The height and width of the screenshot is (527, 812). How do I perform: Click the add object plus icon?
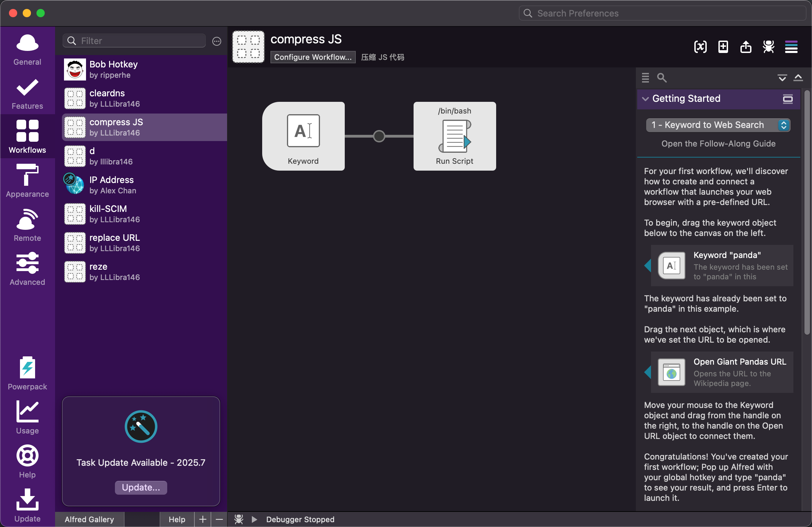coord(723,47)
